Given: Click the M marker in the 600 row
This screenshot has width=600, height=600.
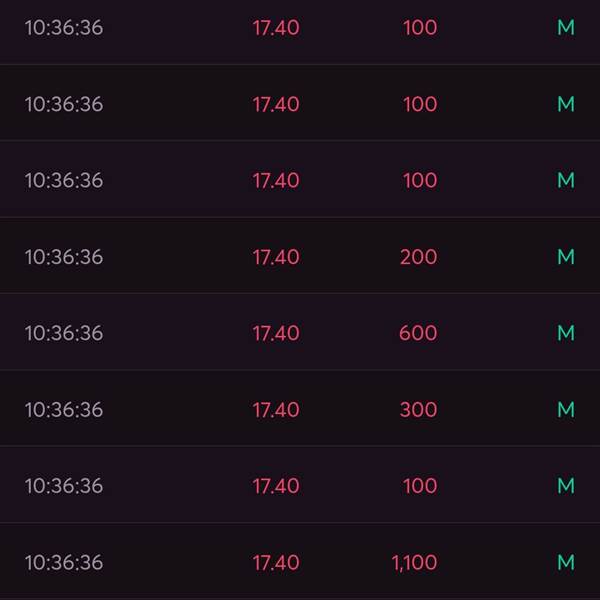Looking at the screenshot, I should 566,333.
